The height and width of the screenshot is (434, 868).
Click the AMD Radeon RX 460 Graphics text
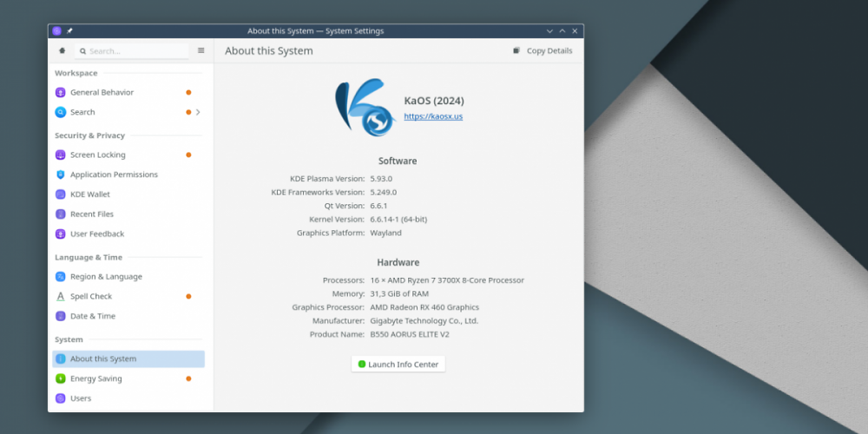pyautogui.click(x=424, y=307)
